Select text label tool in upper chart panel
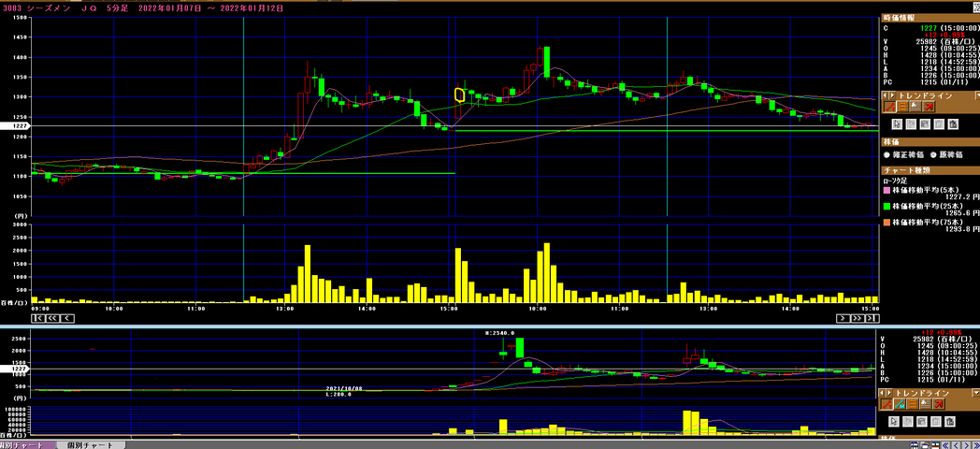Viewport: 980px width, 449px height. coord(915,107)
